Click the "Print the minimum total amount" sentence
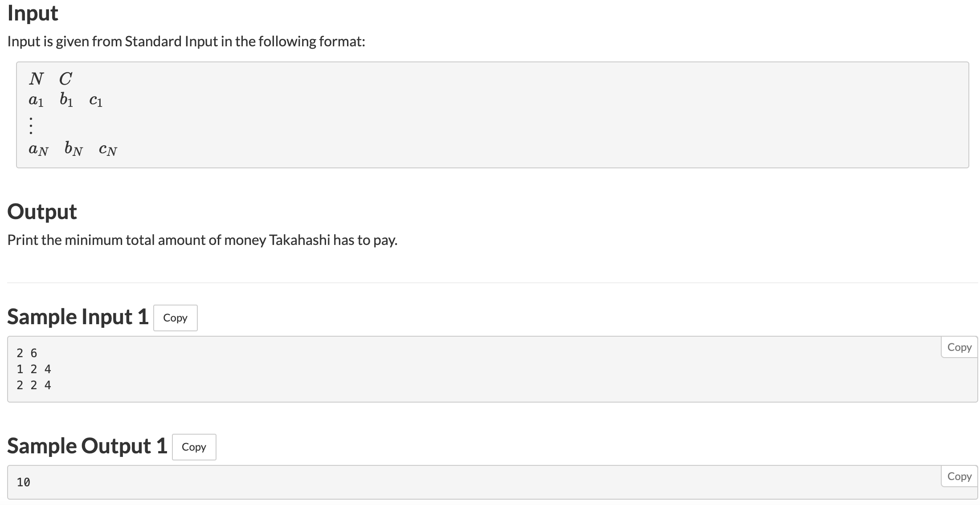 [202, 240]
